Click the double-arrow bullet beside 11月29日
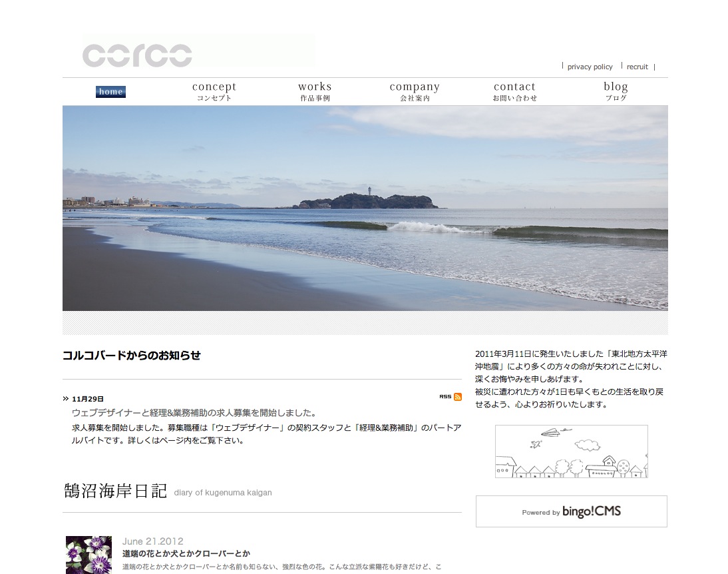The width and height of the screenshot is (728, 574). pos(66,399)
